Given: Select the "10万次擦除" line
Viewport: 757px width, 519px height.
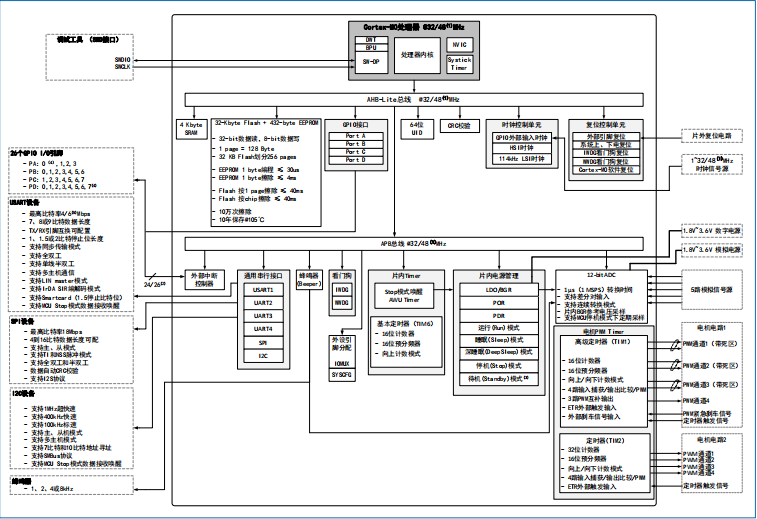Looking at the screenshot, I should click(235, 211).
